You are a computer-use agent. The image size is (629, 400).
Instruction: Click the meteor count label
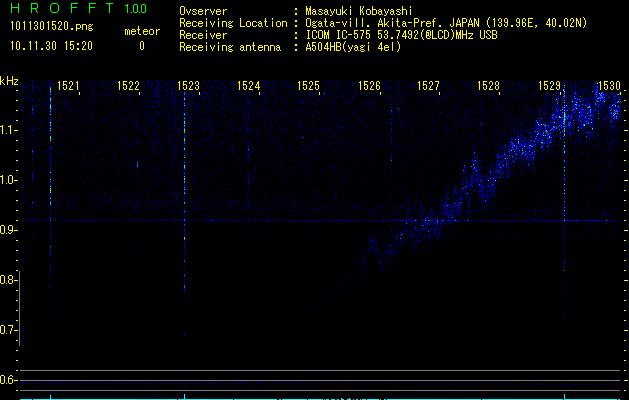[x=142, y=31]
